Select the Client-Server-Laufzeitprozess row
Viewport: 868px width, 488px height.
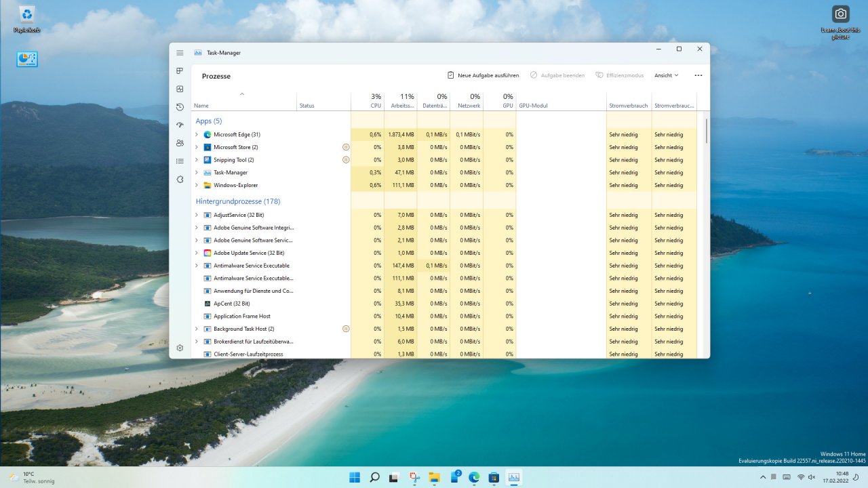[443, 354]
